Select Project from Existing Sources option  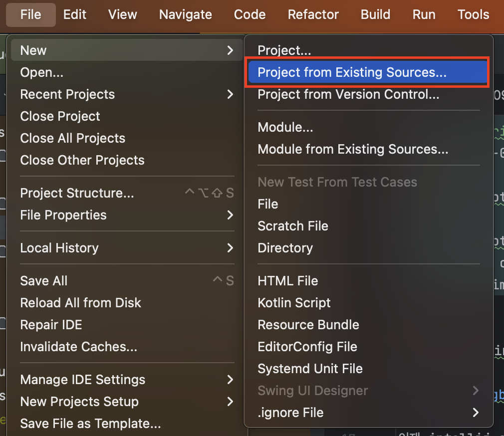352,72
